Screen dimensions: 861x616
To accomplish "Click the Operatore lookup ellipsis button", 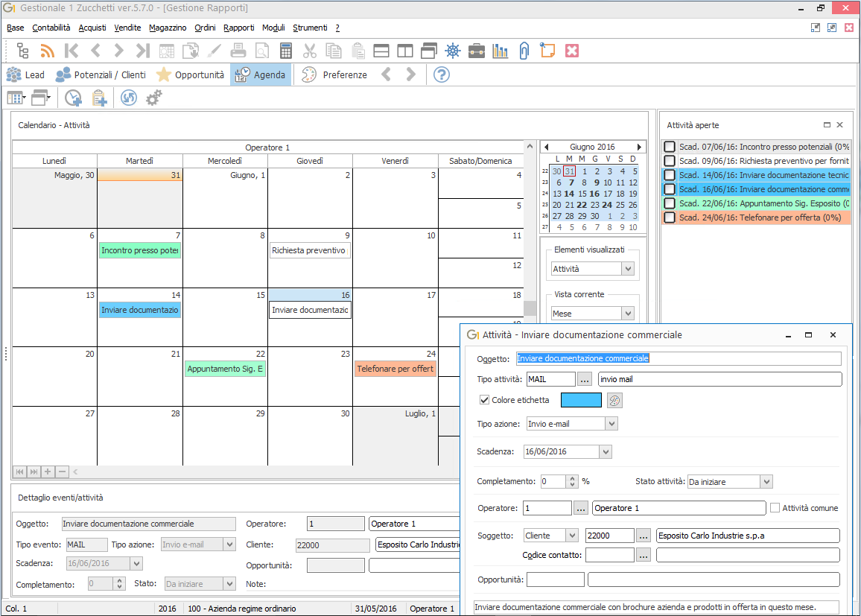I will [x=581, y=508].
